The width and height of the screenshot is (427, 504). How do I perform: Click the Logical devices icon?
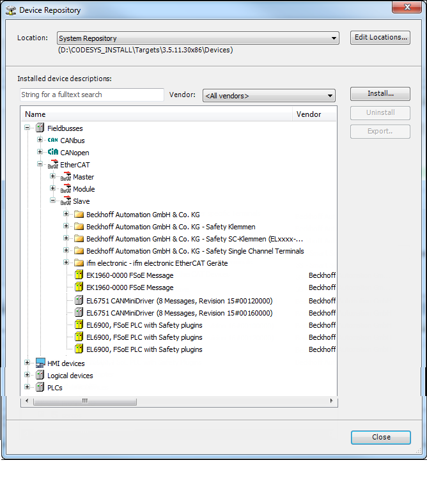pos(40,376)
